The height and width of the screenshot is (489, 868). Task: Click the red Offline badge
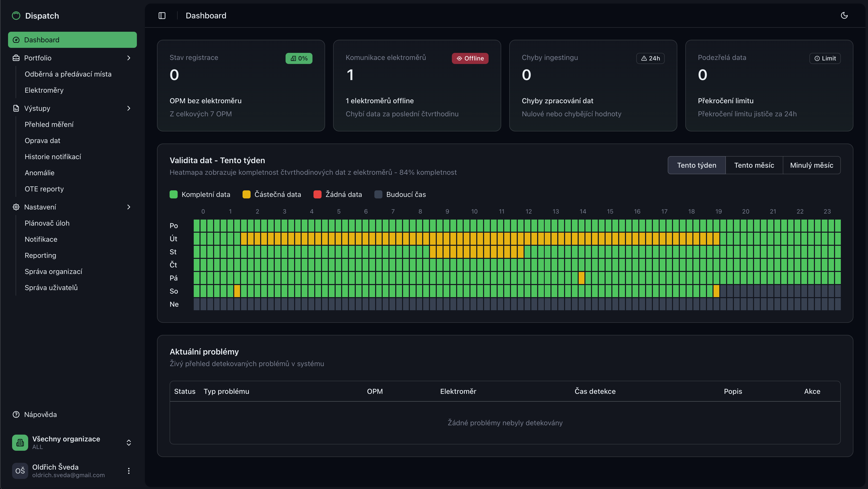(470, 58)
